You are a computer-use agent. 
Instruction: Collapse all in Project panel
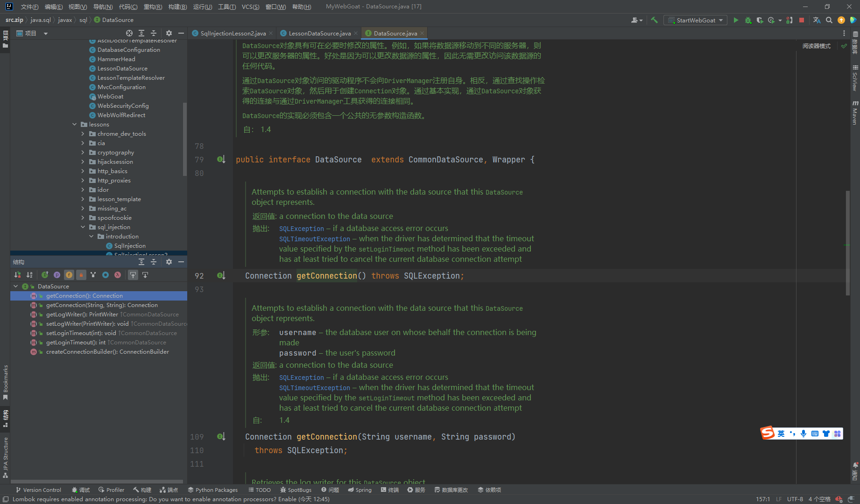click(154, 33)
